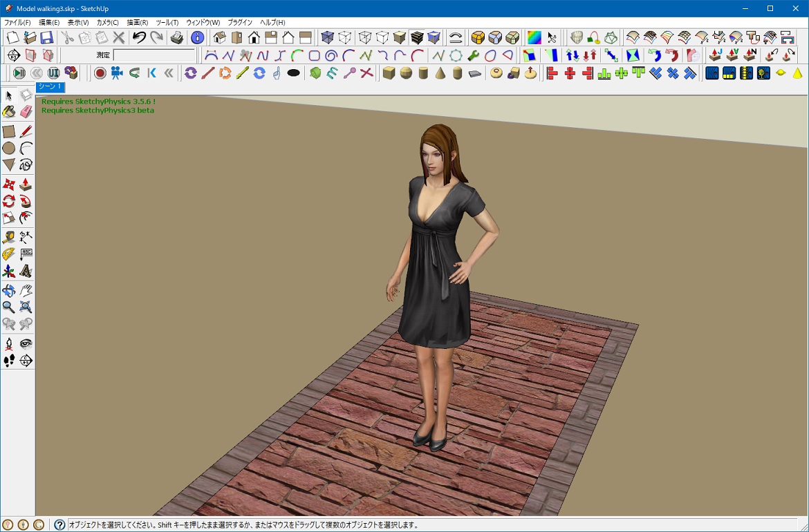Open the カメラ(C) menu
This screenshot has width=809, height=532.
(107, 23)
